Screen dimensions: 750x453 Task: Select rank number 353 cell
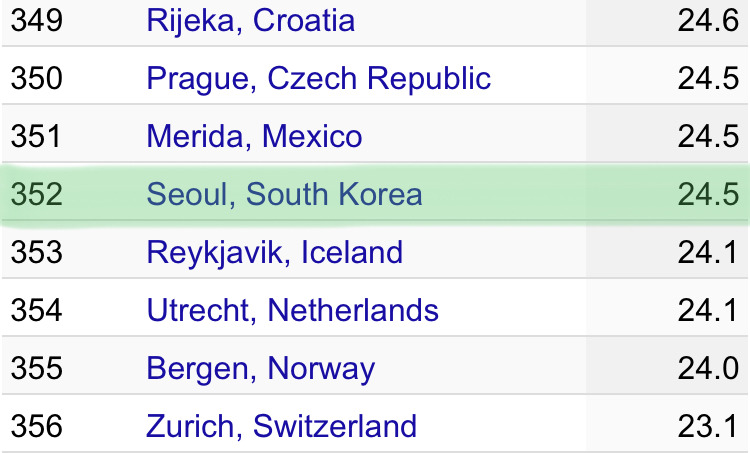tap(36, 252)
